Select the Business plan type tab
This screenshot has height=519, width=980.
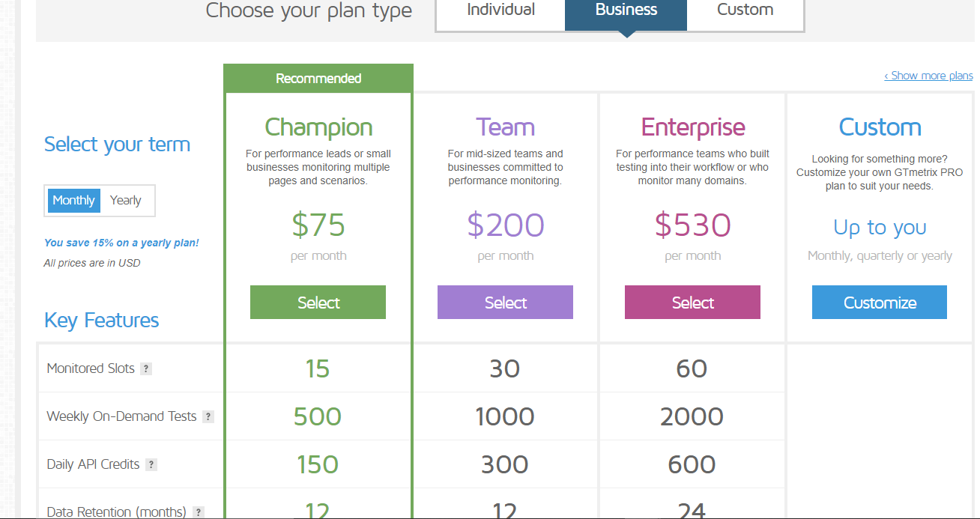pos(626,10)
